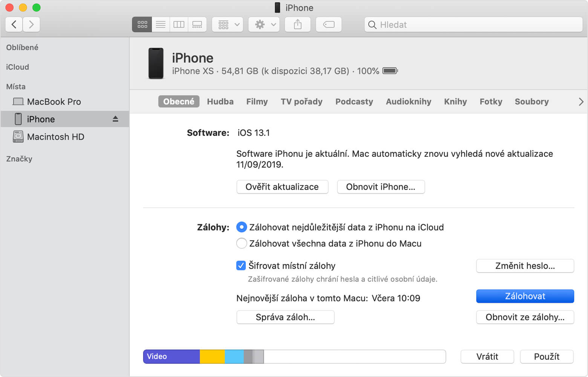Open the Filmy tab
This screenshot has width=588, height=377.
tap(257, 102)
